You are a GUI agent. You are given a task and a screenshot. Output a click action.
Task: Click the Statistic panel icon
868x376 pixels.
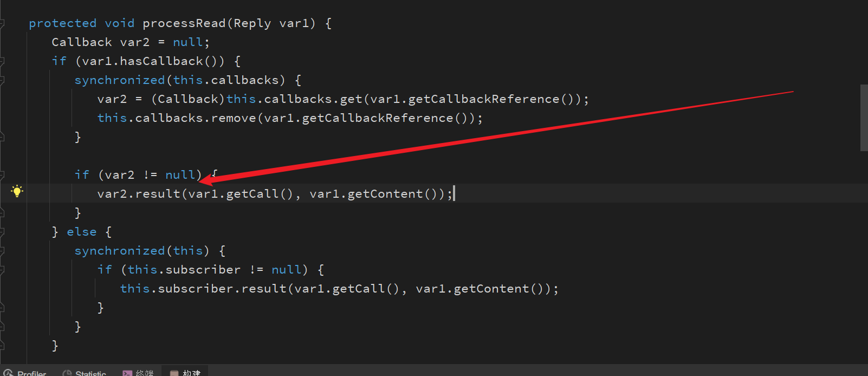tap(67, 373)
